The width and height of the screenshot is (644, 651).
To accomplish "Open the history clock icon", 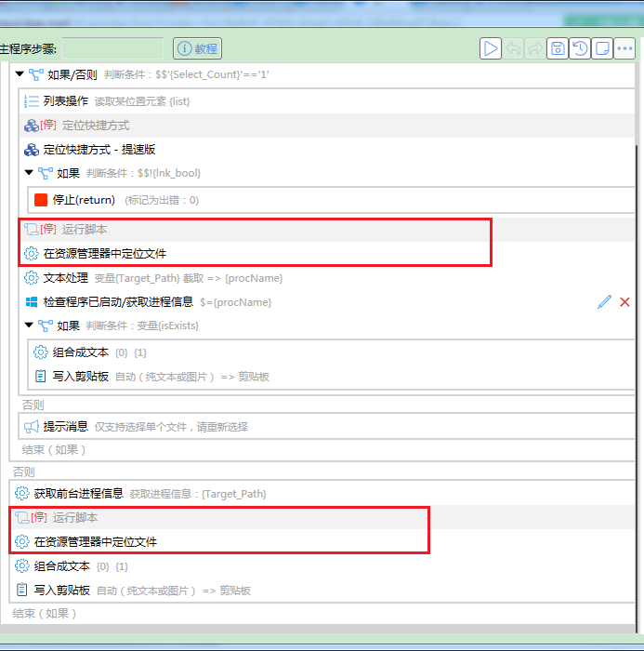I will tap(580, 48).
